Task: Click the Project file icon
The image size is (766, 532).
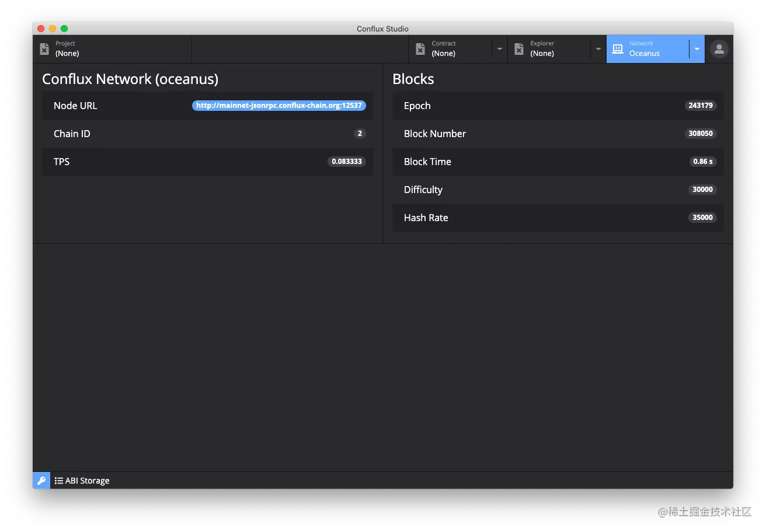Action: point(44,49)
